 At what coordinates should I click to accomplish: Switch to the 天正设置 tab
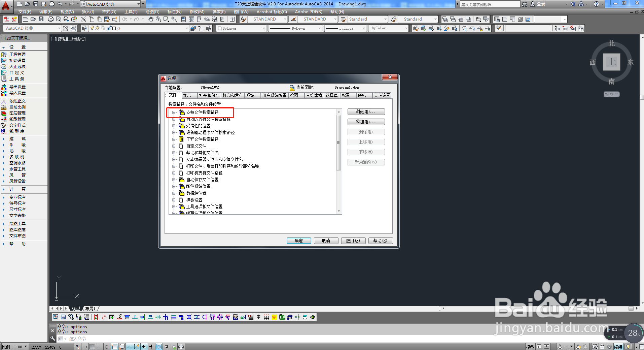(382, 95)
